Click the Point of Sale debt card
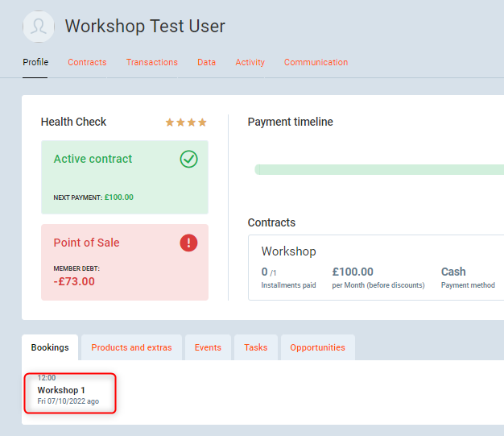The width and height of the screenshot is (504, 436). 124,262
